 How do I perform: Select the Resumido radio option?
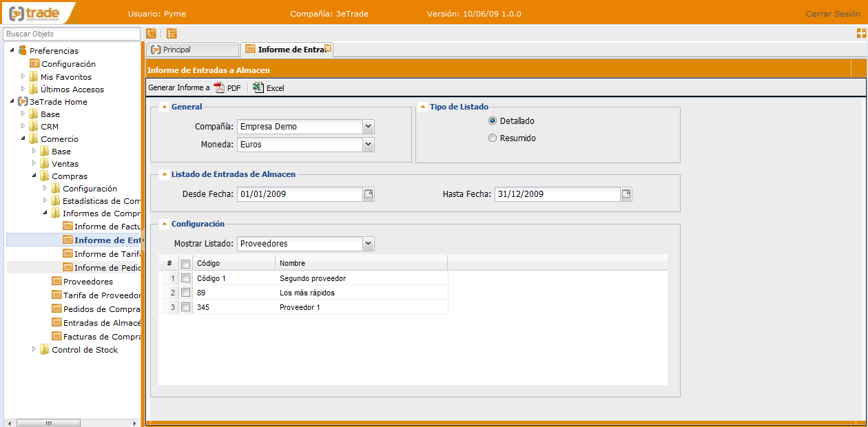[x=492, y=138]
